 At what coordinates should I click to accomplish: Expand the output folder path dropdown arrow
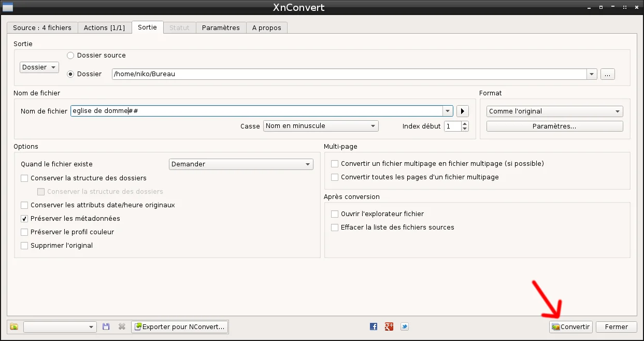592,74
